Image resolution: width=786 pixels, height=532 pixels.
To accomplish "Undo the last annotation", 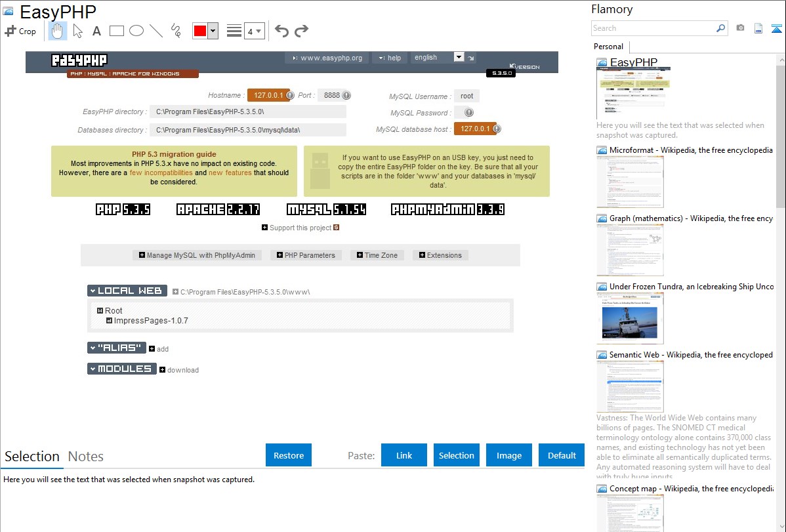I will coord(281,31).
